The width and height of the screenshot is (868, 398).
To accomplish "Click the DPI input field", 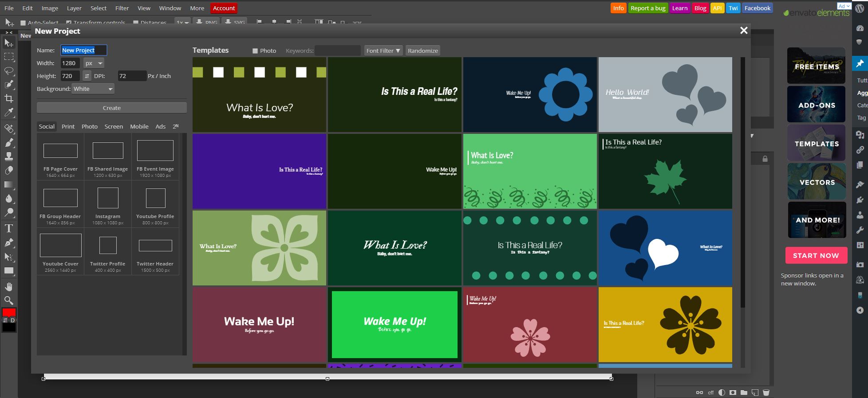I will pyautogui.click(x=132, y=76).
